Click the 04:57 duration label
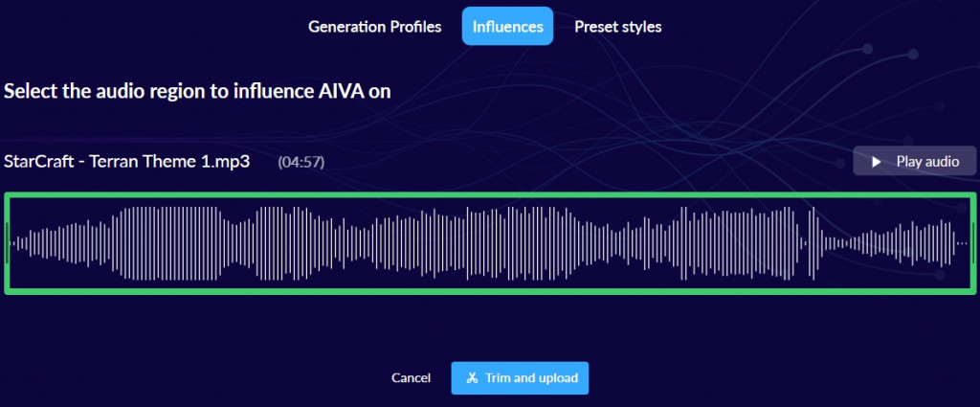Image resolution: width=980 pixels, height=407 pixels. [x=301, y=163]
